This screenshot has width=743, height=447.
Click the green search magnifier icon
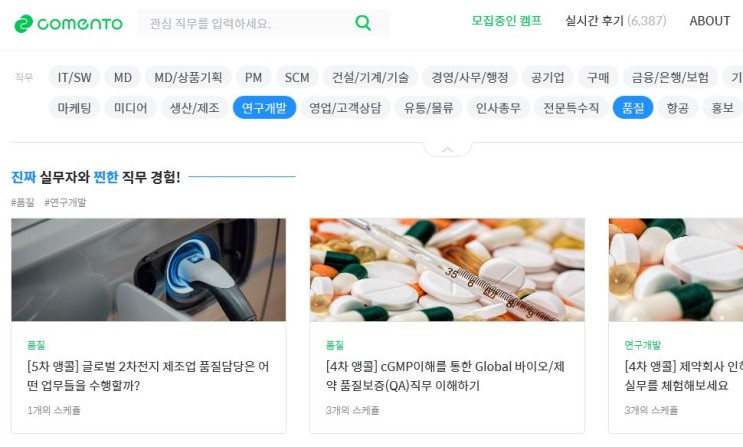[363, 23]
